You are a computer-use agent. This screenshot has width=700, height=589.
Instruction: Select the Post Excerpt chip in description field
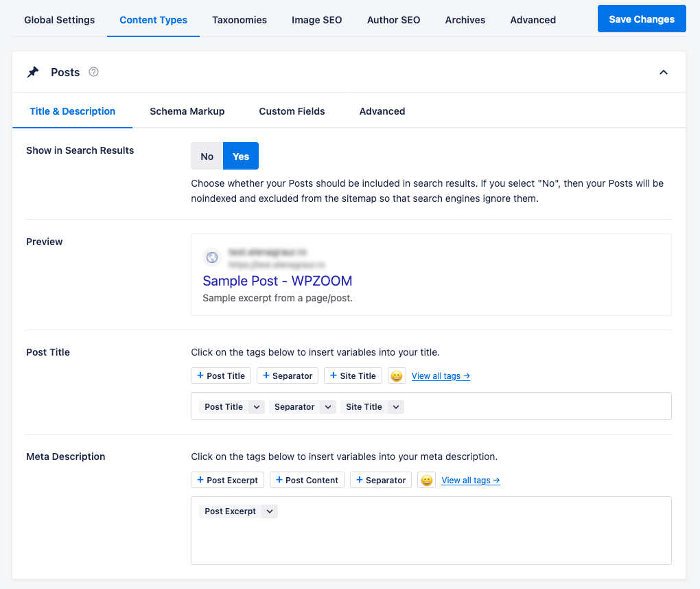[231, 511]
